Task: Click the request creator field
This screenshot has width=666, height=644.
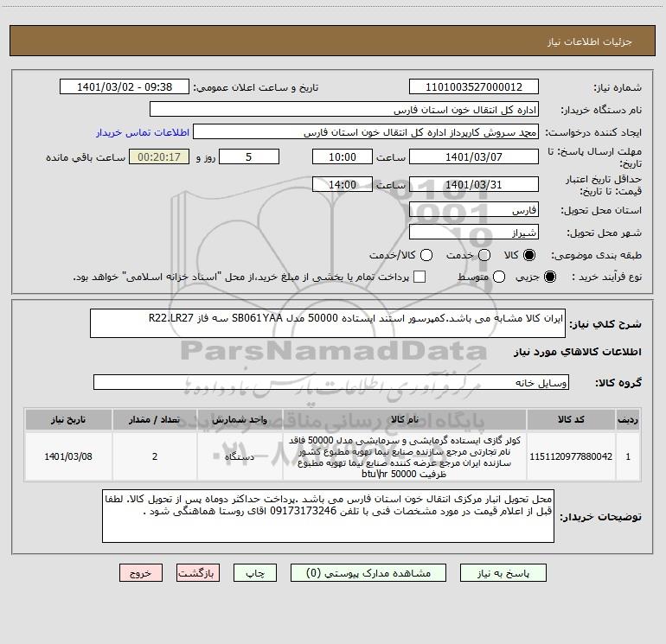Action: point(366,132)
